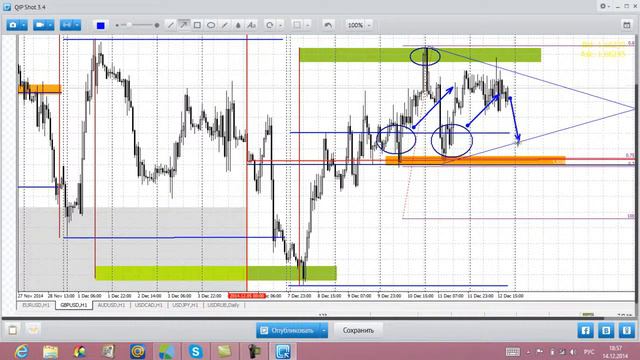The height and width of the screenshot is (360, 640).
Task: Click the '7 Dec 23:00' axis label
Action: tap(300, 296)
